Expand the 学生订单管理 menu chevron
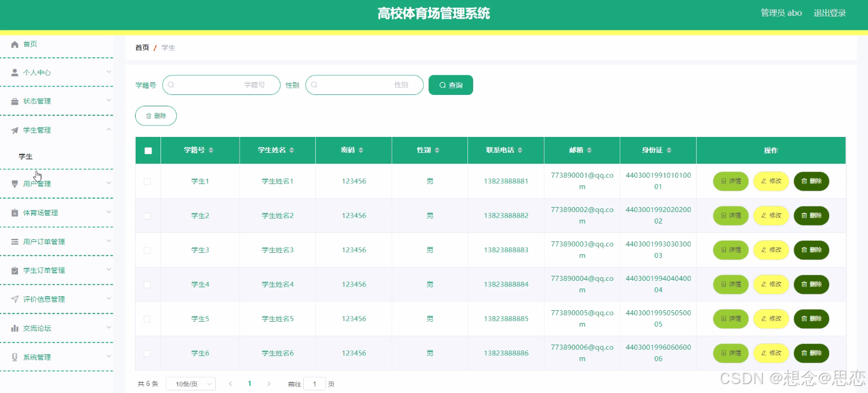 click(108, 269)
